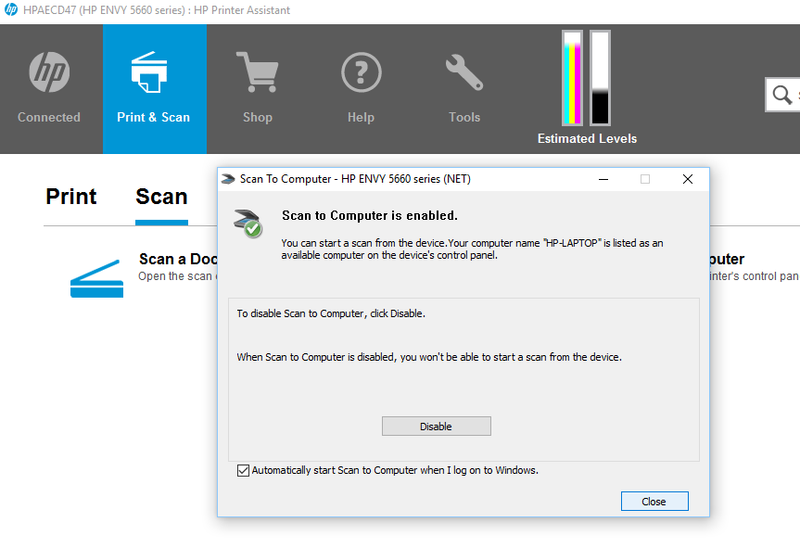This screenshot has height=549, width=800.
Task: Click the dialog title bar scanner icon
Action: point(228,179)
